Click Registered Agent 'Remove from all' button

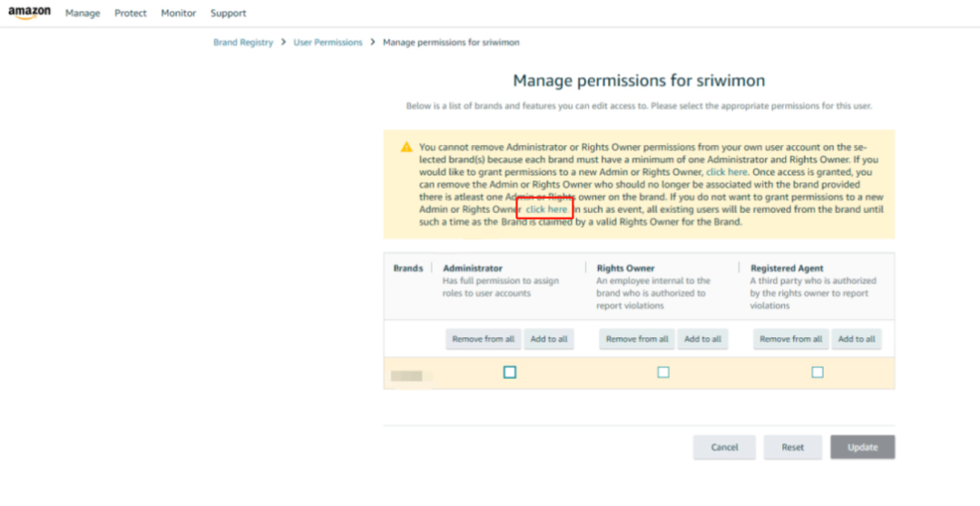[791, 339]
